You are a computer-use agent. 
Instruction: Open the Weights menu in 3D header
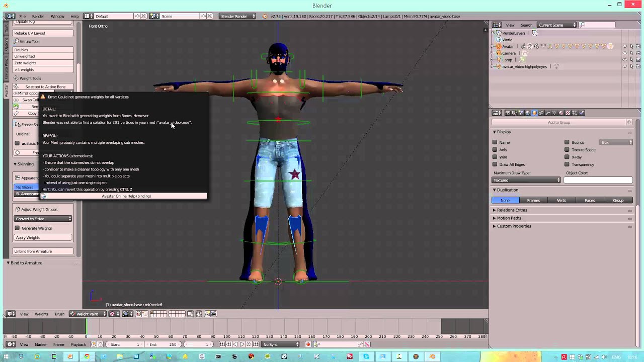point(41,314)
